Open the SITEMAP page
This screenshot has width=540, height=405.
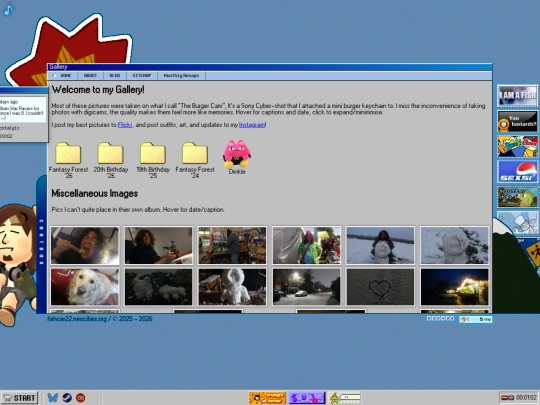(142, 75)
